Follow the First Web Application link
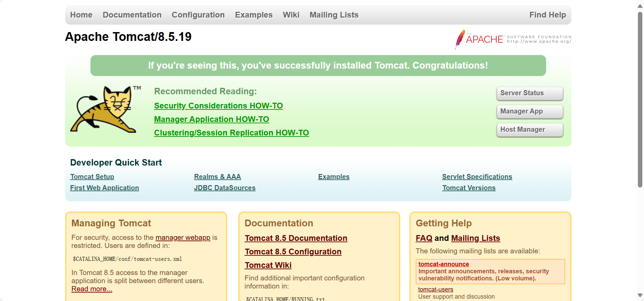644x301 pixels. click(105, 188)
